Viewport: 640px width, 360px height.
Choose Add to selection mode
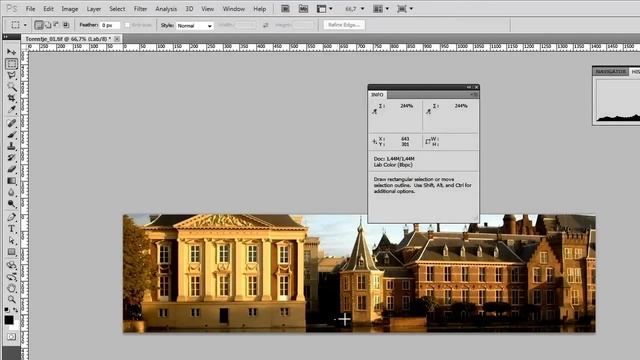coord(48,25)
